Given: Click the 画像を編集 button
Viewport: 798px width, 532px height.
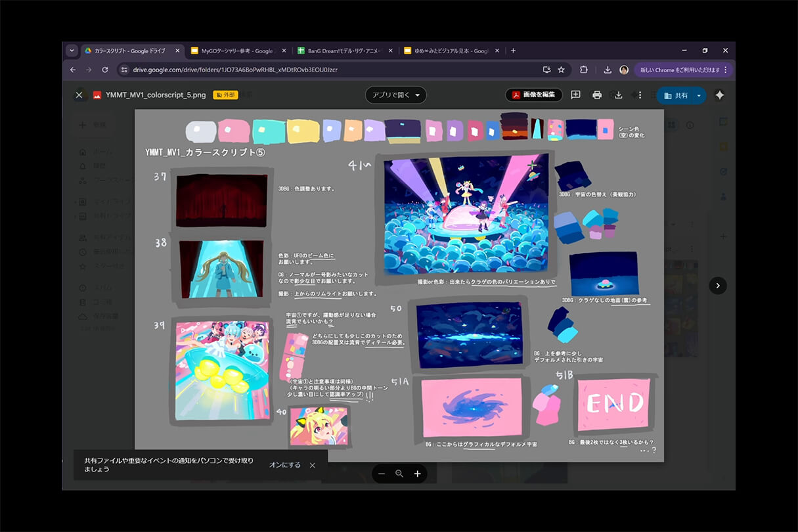Looking at the screenshot, I should [534, 95].
